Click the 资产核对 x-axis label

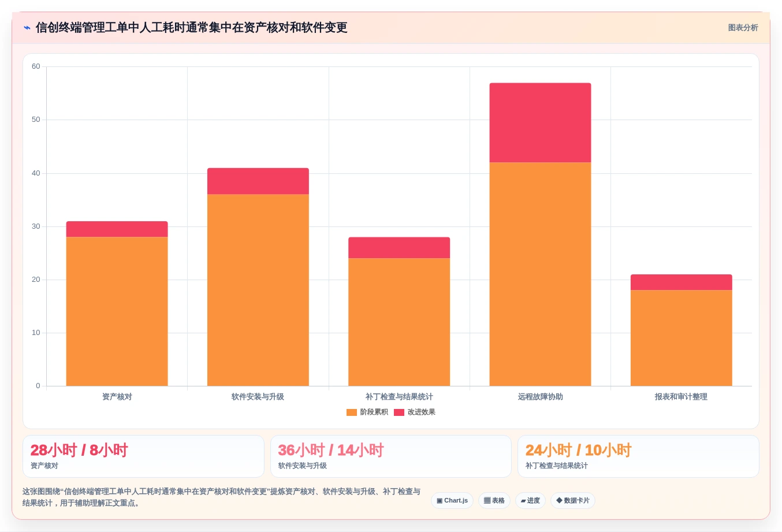(117, 397)
